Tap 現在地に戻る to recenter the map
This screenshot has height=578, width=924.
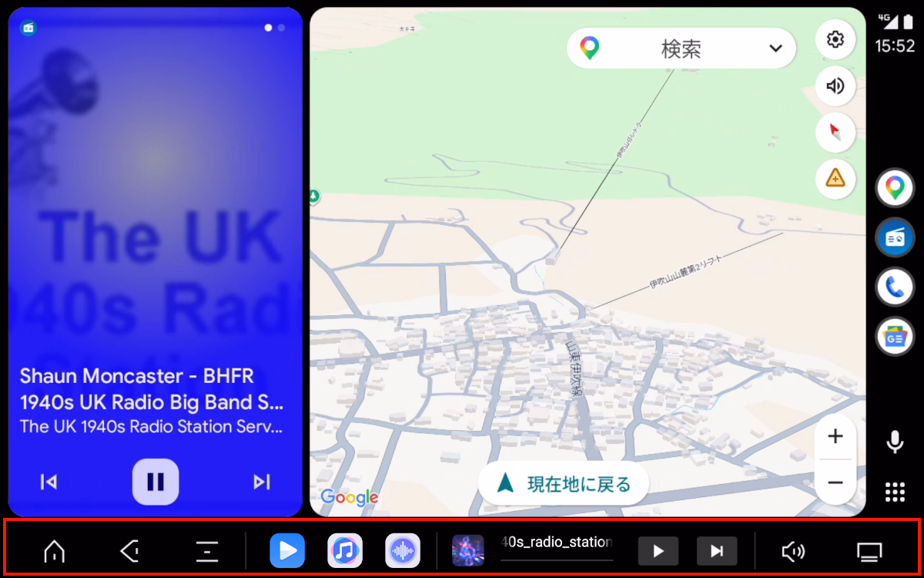pyautogui.click(x=563, y=485)
